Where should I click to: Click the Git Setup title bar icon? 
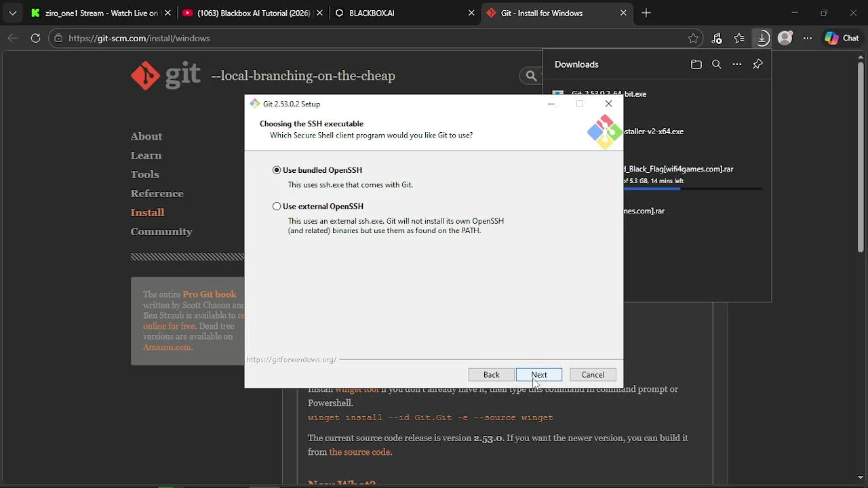254,104
